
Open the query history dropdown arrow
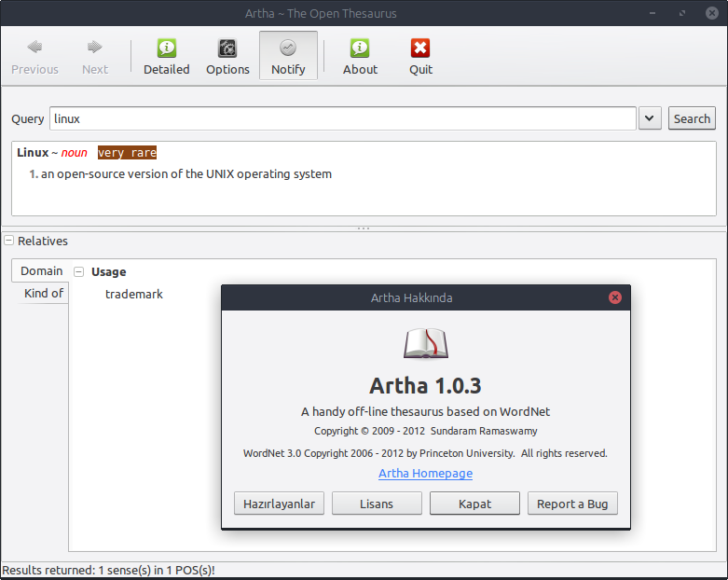point(650,118)
